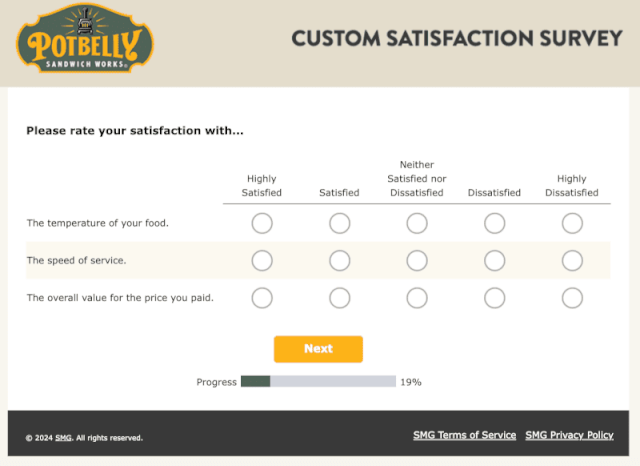Select Satisfied for food temperature
Viewport: 640px width, 466px height.
[340, 223]
